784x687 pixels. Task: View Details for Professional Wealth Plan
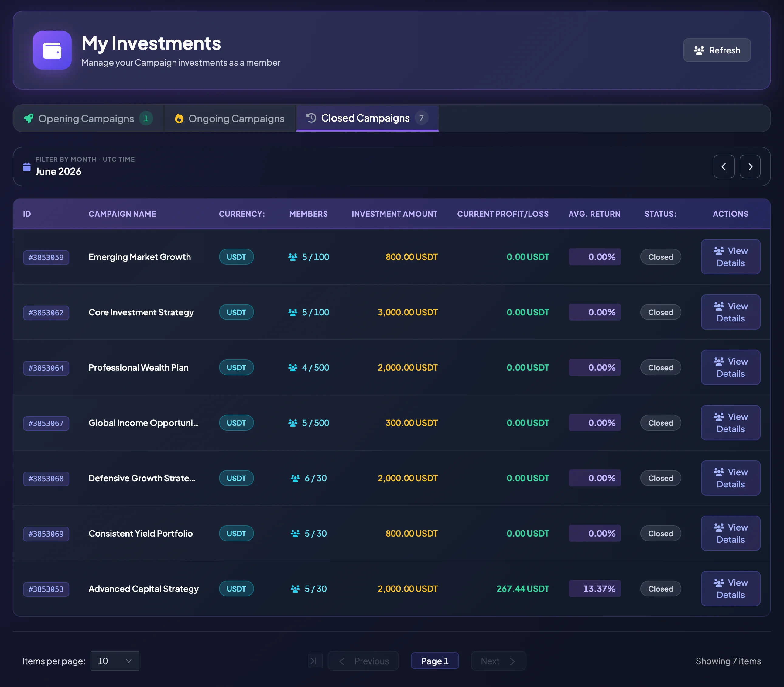point(730,367)
